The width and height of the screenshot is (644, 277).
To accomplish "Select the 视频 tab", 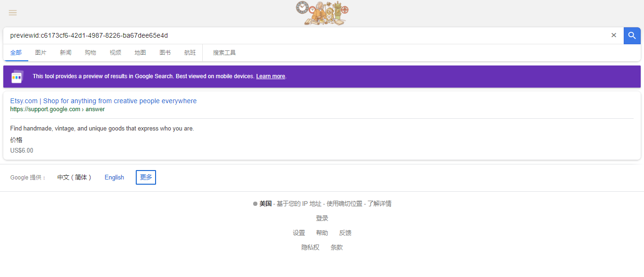I will pyautogui.click(x=116, y=53).
